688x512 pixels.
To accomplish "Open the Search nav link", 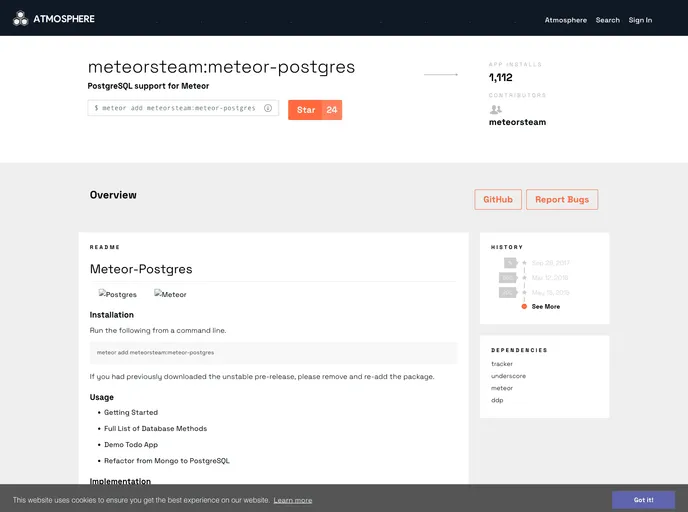I will pyautogui.click(x=607, y=20).
